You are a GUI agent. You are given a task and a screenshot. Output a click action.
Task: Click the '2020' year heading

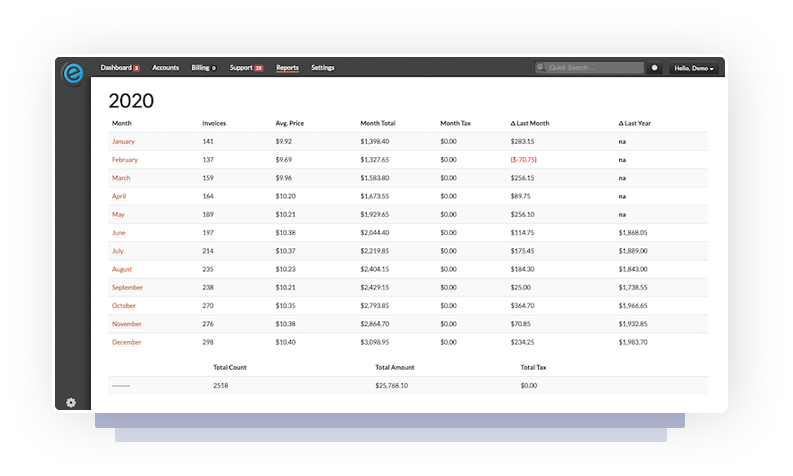(131, 101)
